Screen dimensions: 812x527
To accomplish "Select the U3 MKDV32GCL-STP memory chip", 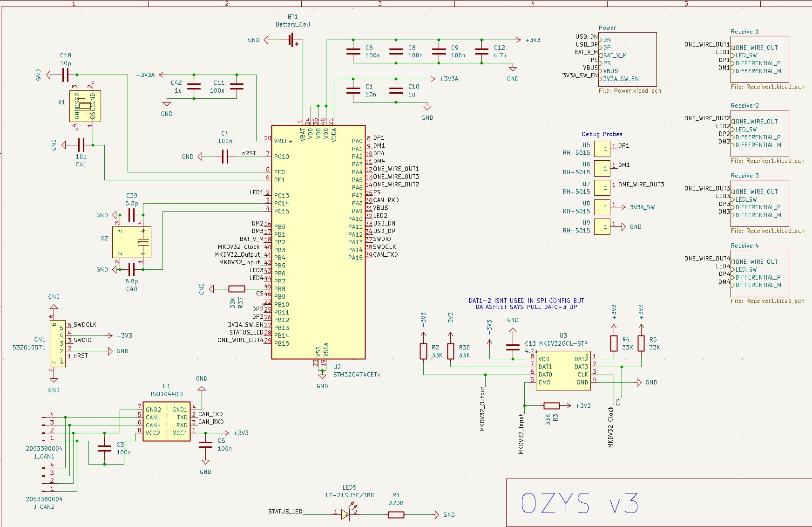I will tap(563, 371).
